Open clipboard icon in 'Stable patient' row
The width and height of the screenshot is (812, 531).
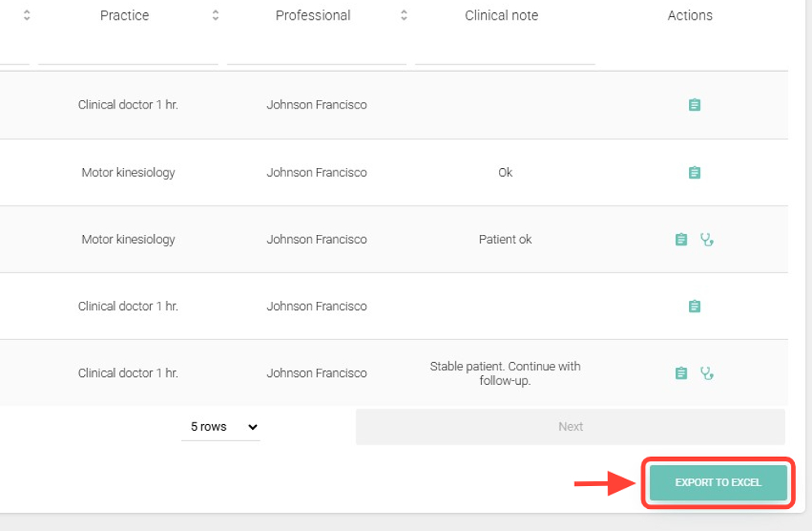pyautogui.click(x=681, y=374)
